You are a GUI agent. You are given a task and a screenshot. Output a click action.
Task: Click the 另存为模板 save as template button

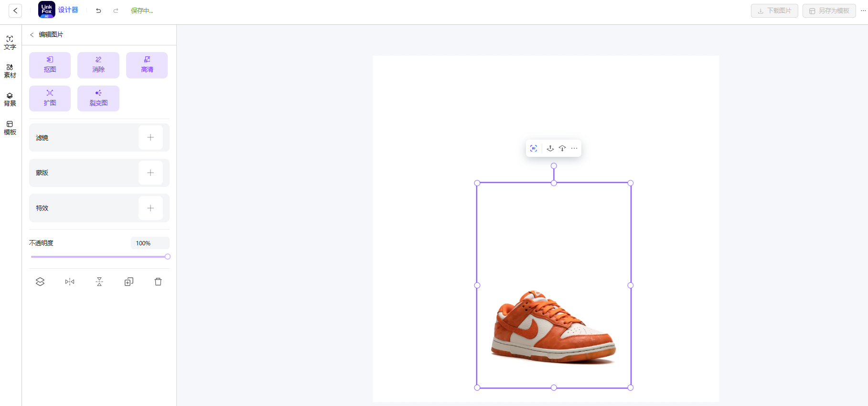click(829, 11)
